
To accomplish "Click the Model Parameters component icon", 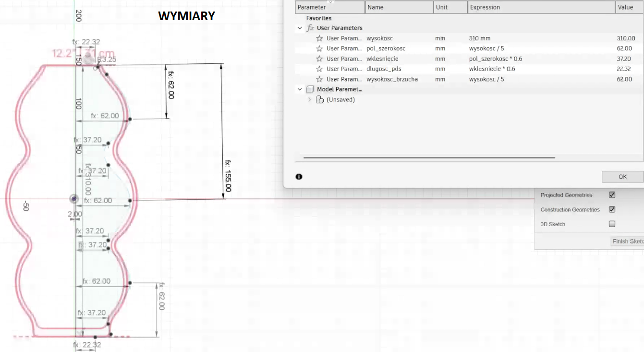I will pos(310,89).
